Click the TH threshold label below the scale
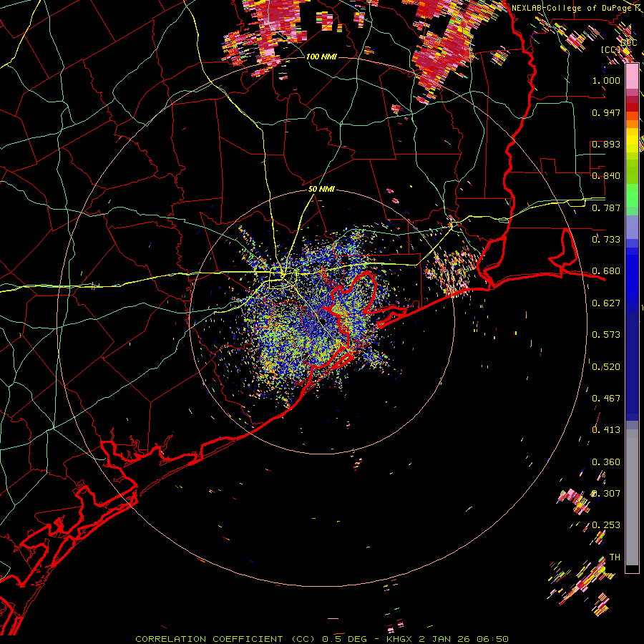 (x=615, y=557)
